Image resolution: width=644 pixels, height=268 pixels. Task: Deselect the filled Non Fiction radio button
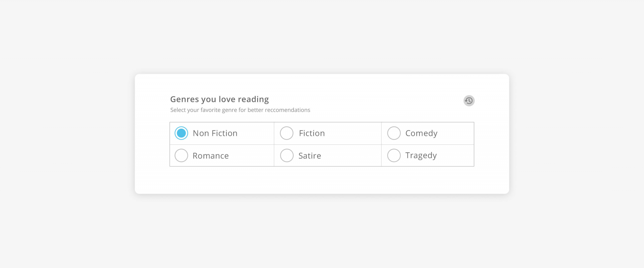[x=181, y=133]
